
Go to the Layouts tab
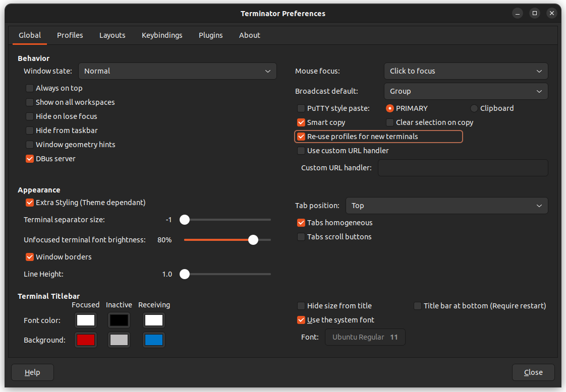(x=112, y=35)
